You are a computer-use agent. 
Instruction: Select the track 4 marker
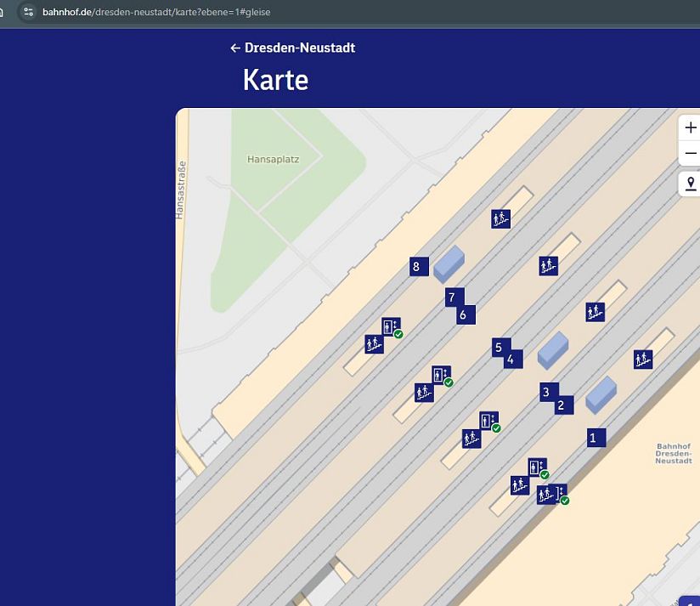[x=511, y=360]
